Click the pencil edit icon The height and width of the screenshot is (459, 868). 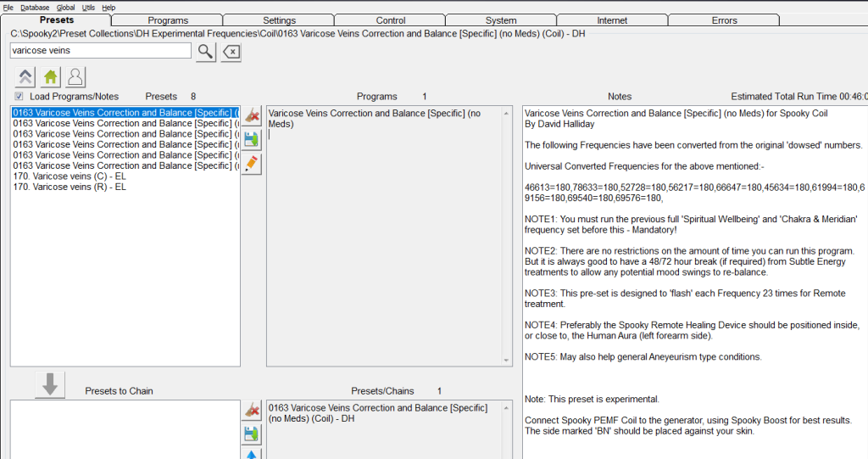point(252,164)
